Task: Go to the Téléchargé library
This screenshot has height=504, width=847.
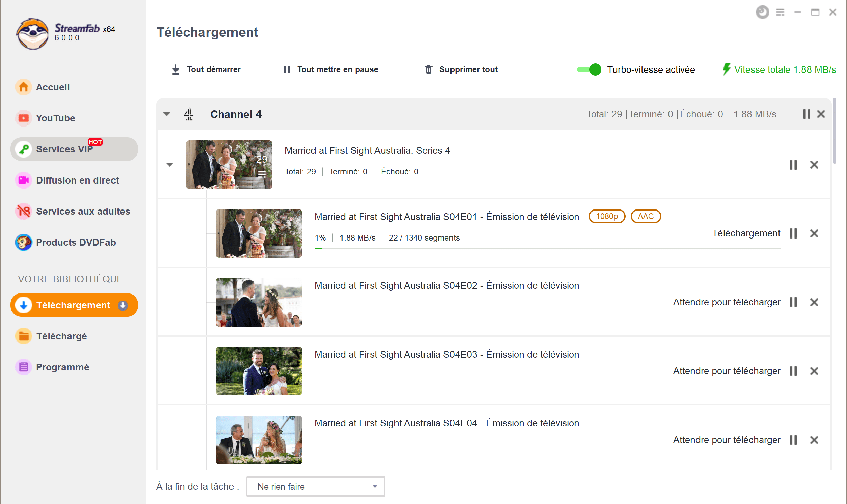Action: pos(61,336)
